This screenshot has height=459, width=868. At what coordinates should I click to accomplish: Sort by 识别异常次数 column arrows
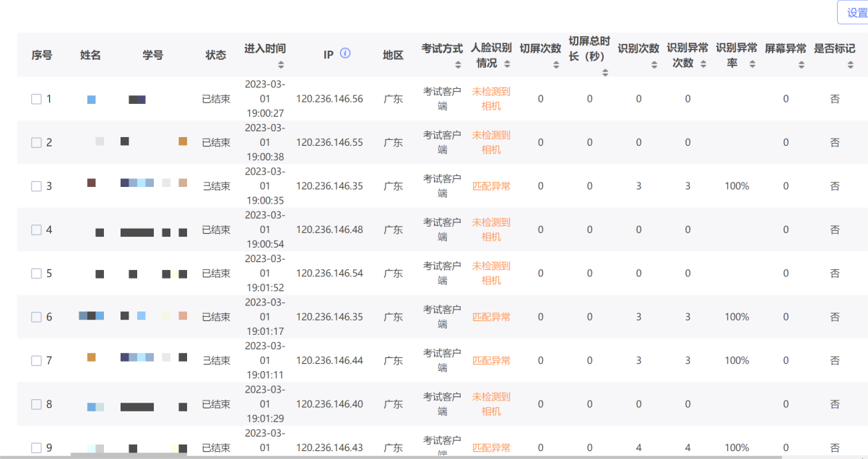[x=703, y=64]
